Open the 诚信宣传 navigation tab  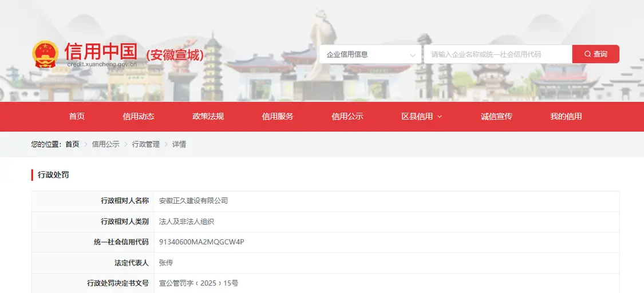(496, 117)
